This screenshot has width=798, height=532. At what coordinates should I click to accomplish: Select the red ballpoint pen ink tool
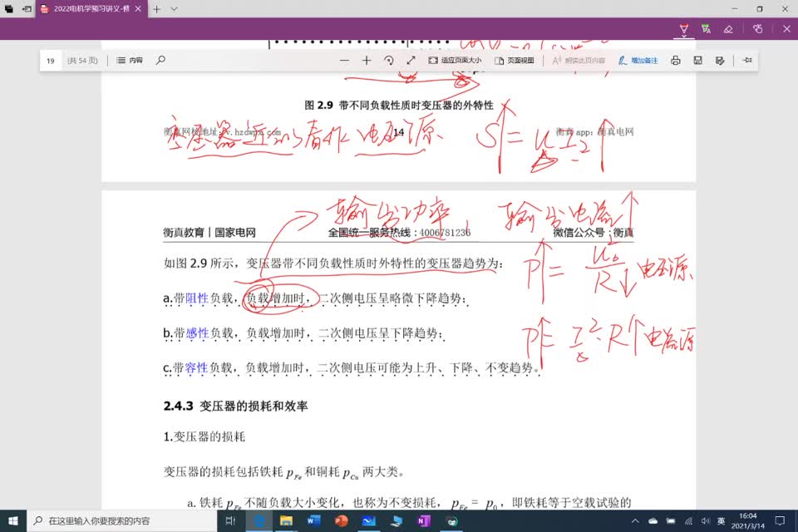point(684,29)
